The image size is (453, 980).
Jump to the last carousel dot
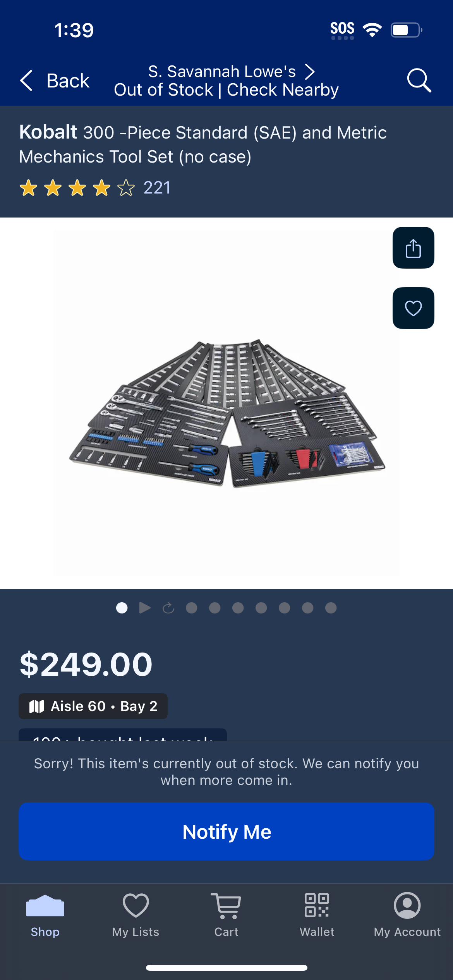click(331, 608)
